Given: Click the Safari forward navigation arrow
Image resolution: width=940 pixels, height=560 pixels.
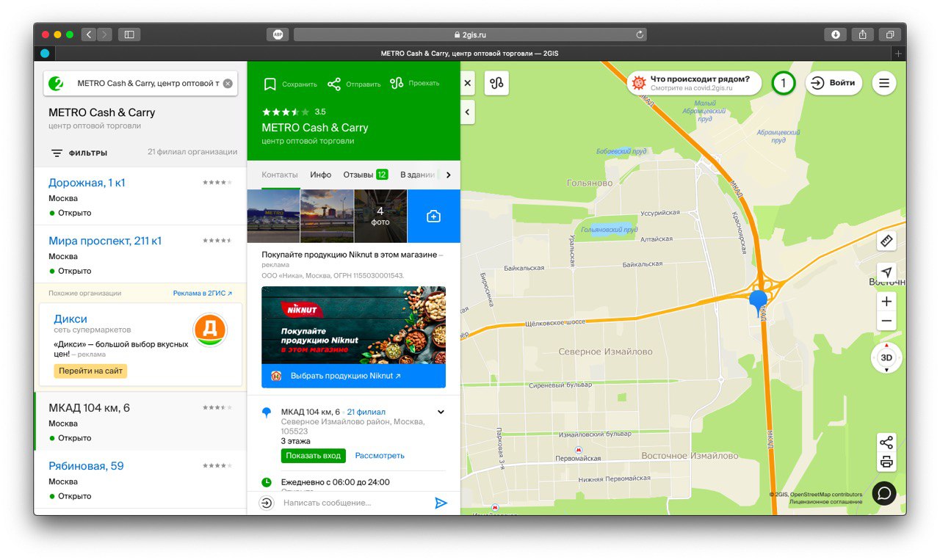Looking at the screenshot, I should click(104, 34).
